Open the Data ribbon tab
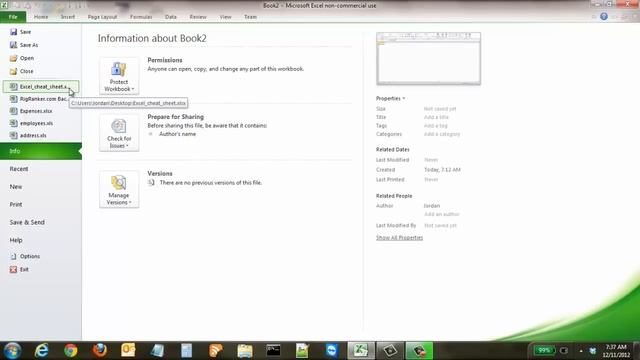This screenshot has width=640, height=360. point(171,17)
